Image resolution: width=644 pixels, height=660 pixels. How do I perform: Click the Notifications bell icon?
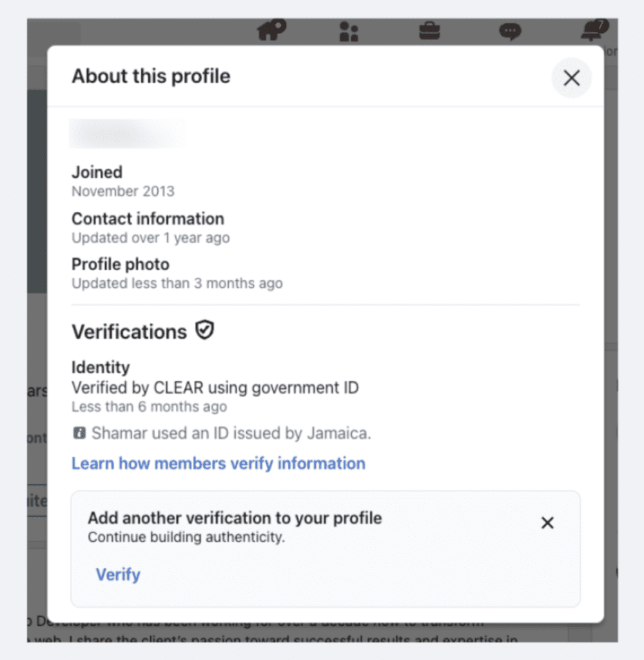pos(592,30)
